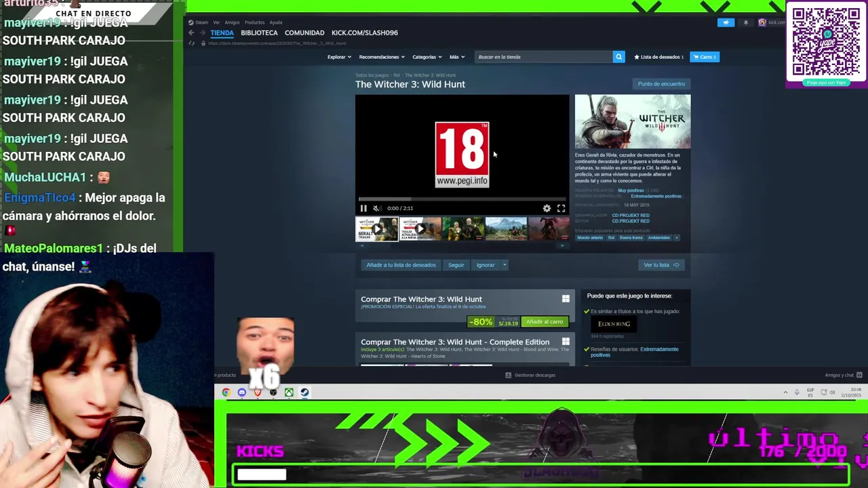This screenshot has width=868, height=488.
Task: Toggle fullscreen on the trailer player
Action: 561,208
